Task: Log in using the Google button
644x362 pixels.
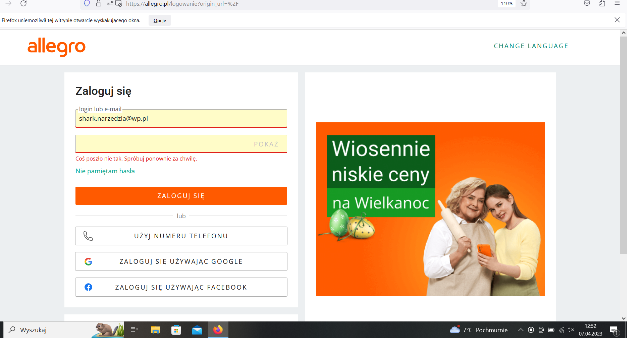Action: (x=181, y=261)
